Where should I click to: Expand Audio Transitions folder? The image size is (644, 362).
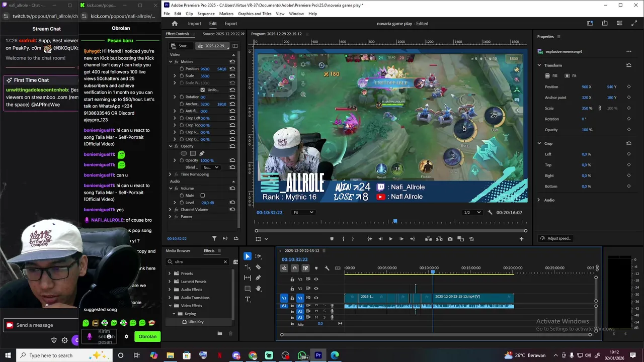(x=170, y=298)
